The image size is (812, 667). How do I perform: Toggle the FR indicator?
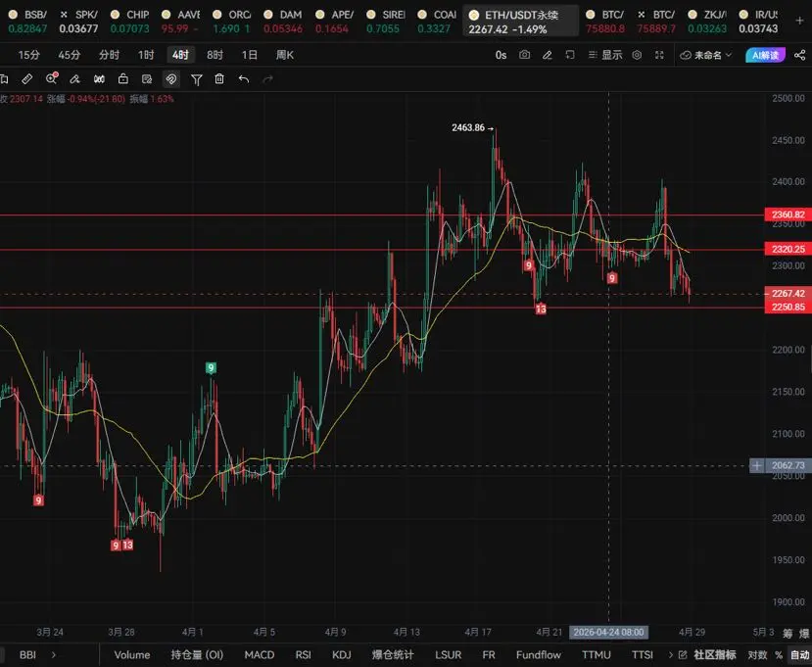(489, 655)
